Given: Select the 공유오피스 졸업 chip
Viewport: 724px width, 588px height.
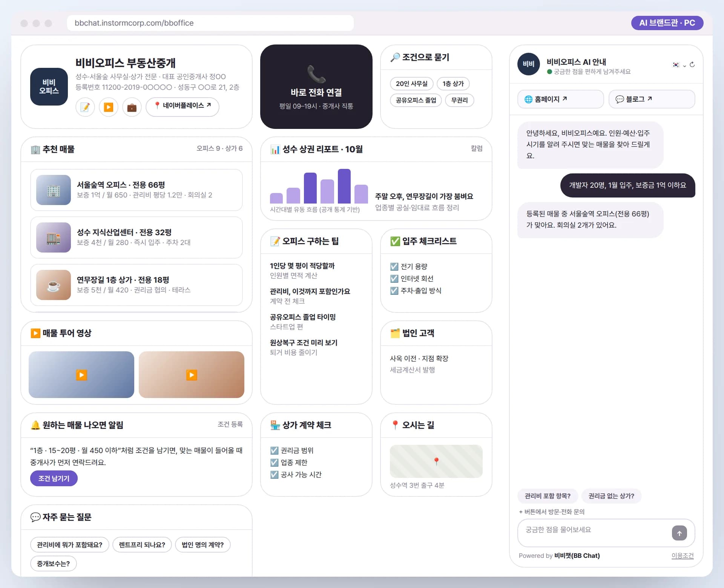Looking at the screenshot, I should coord(416,100).
